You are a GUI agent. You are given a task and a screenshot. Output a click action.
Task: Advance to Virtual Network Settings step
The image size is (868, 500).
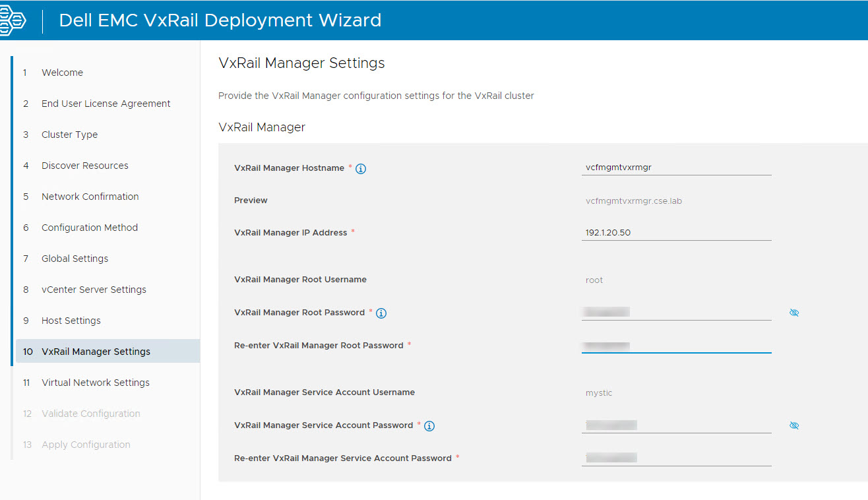(x=95, y=383)
